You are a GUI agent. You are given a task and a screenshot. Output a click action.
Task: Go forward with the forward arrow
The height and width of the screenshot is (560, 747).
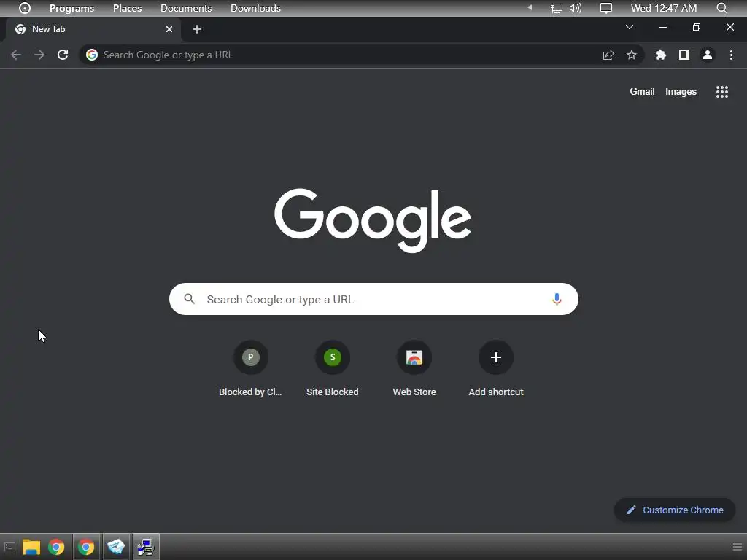(x=39, y=55)
